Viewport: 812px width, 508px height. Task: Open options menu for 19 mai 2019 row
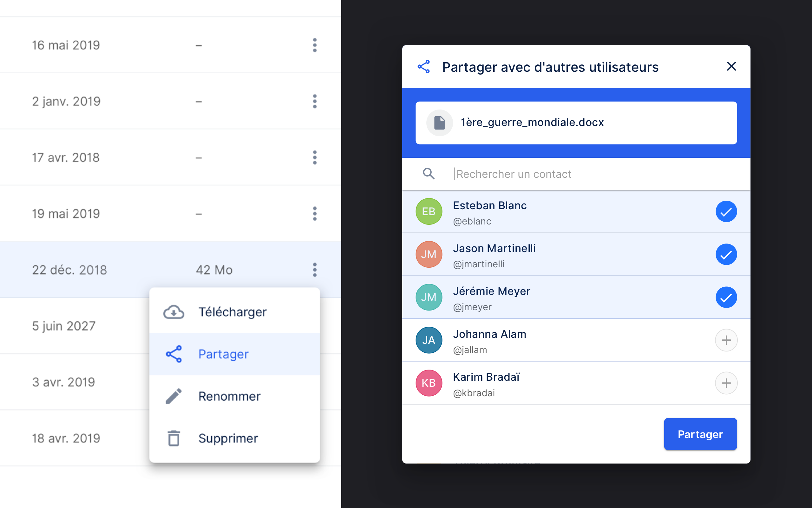pyautogui.click(x=315, y=213)
